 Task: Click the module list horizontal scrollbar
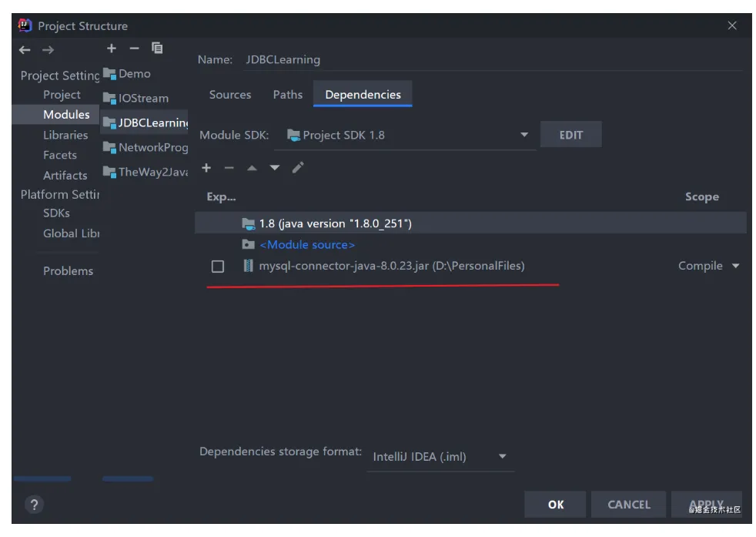tap(128, 478)
